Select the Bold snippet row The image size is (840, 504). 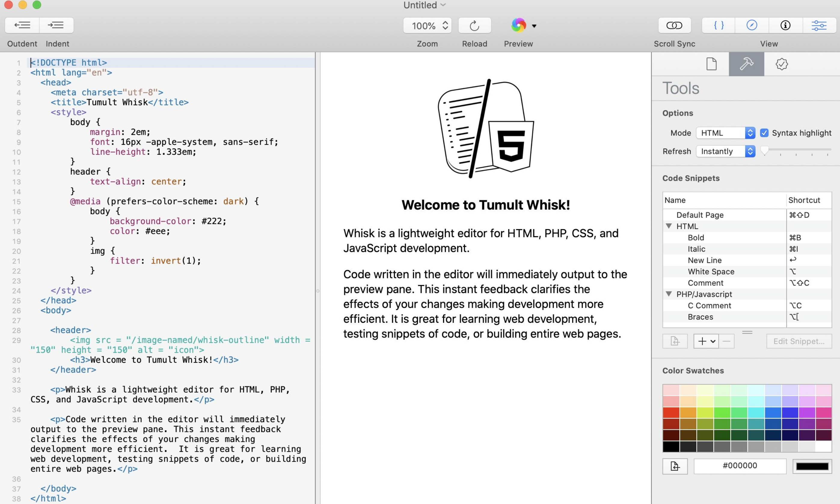click(747, 238)
